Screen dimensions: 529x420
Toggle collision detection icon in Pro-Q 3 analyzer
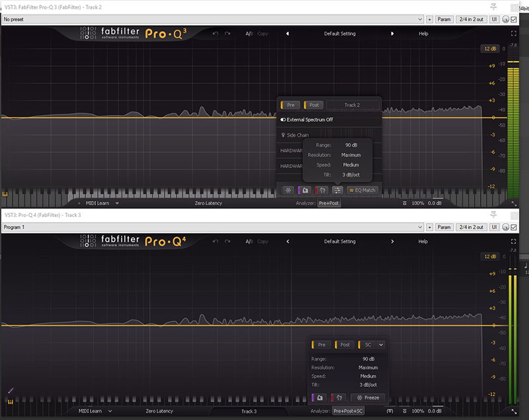322,190
